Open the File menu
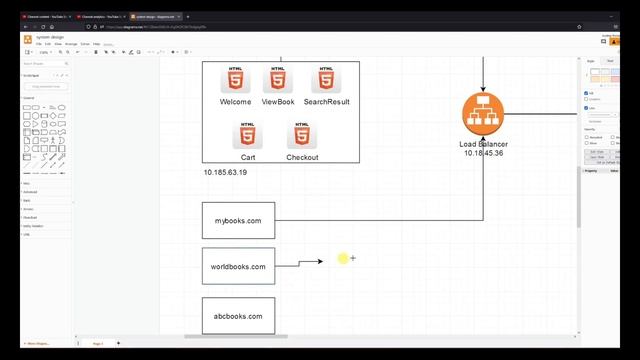Screen dimensions: 640x360 point(39,44)
